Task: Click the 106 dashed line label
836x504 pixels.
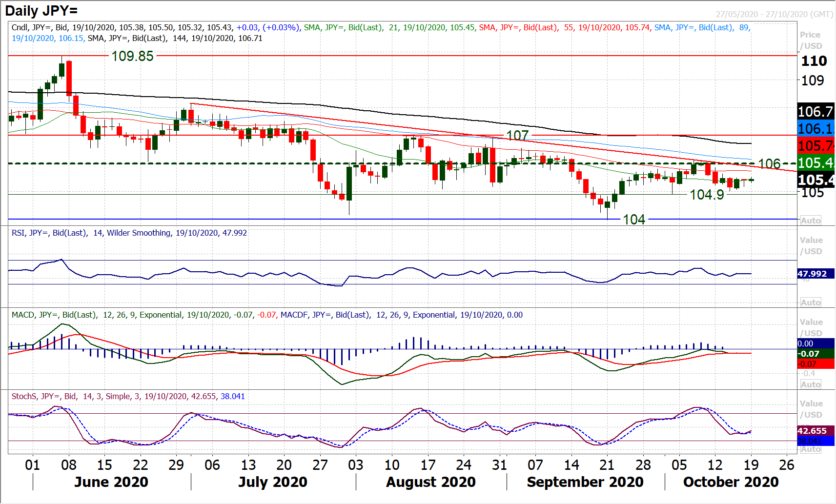Action: tap(769, 164)
